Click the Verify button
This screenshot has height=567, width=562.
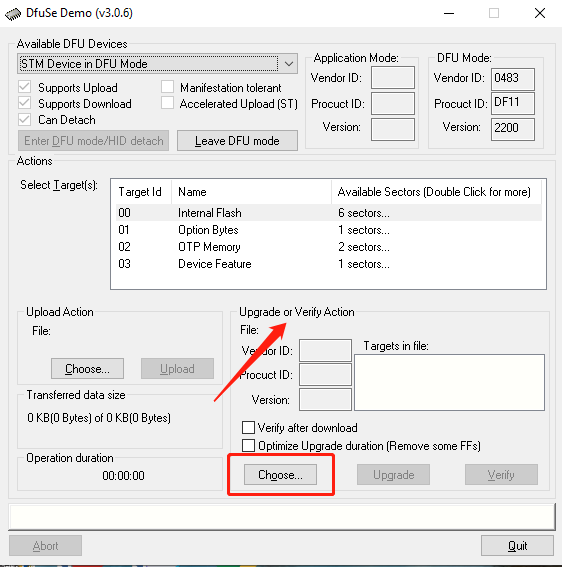tap(501, 474)
